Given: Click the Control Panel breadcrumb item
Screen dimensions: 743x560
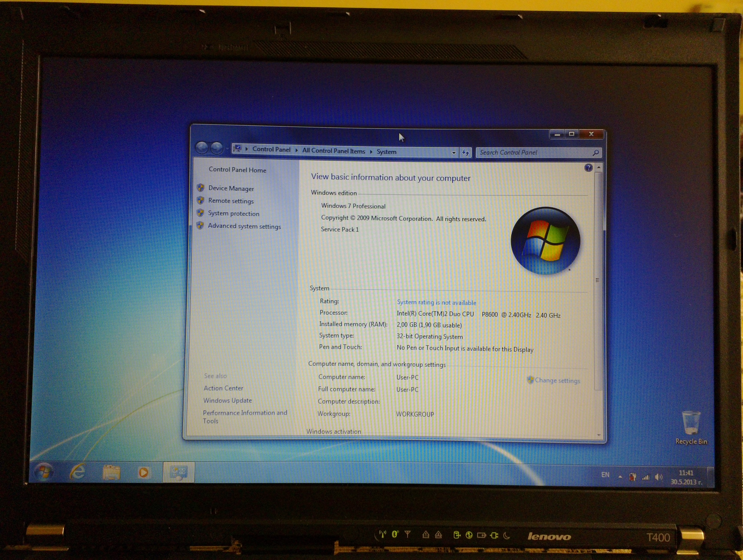Looking at the screenshot, I should click(271, 149).
